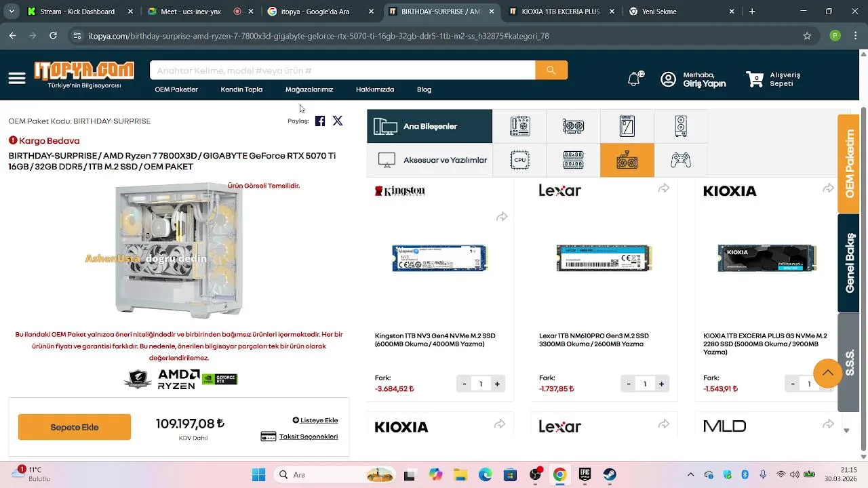
Task: Switch to Ana Bileşenler tab
Action: (x=429, y=126)
